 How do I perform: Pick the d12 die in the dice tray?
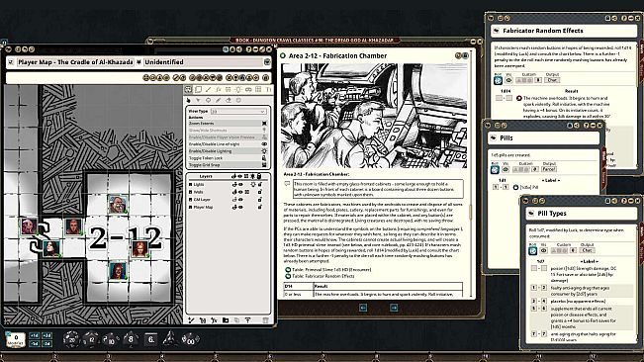click(x=91, y=339)
